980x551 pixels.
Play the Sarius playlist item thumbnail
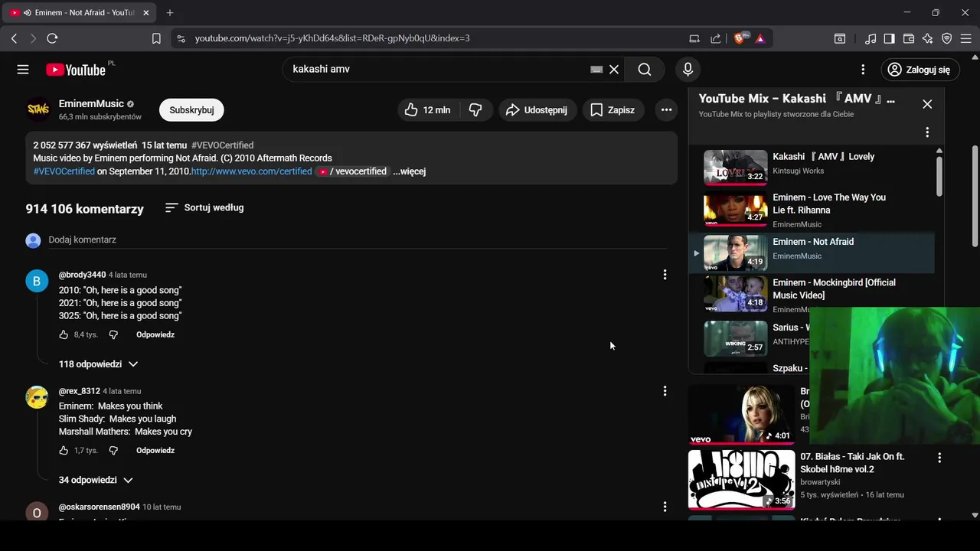[735, 337]
